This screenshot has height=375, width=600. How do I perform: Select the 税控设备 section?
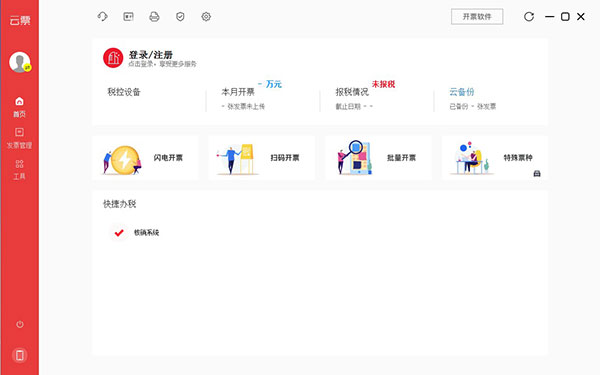click(x=124, y=92)
